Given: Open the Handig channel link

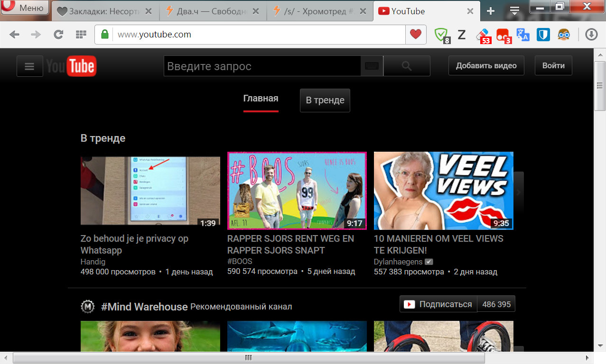Looking at the screenshot, I should (93, 262).
